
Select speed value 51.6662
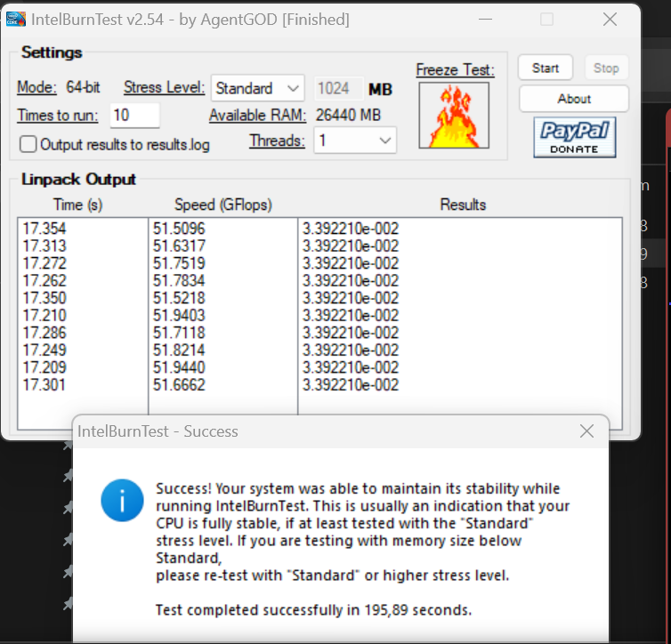179,385
